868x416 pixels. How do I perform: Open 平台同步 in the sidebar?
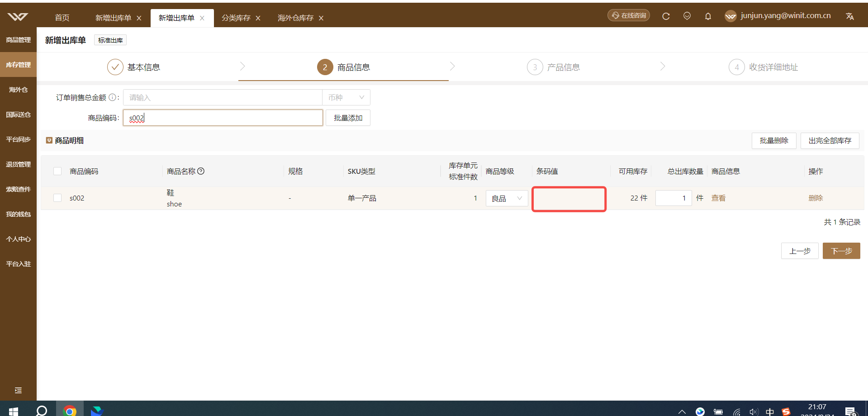[18, 139]
